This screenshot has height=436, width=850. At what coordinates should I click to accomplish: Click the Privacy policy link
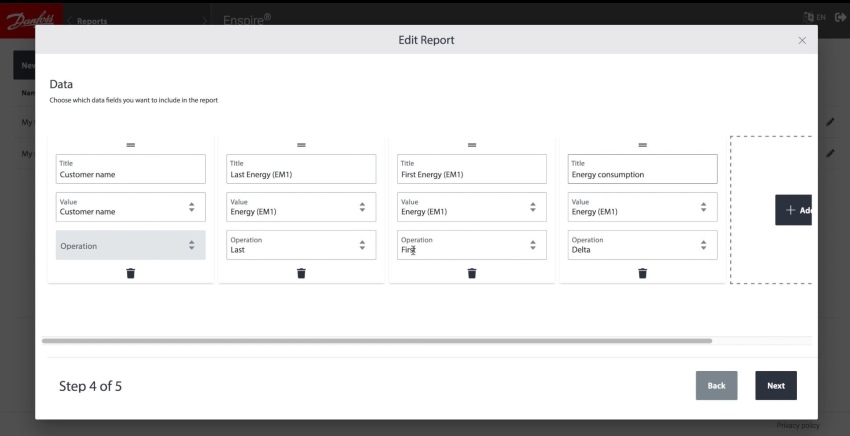pos(798,426)
